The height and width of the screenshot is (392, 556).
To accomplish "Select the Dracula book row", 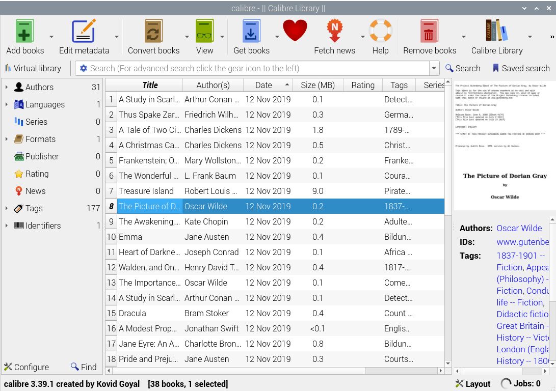I will tap(275, 314).
